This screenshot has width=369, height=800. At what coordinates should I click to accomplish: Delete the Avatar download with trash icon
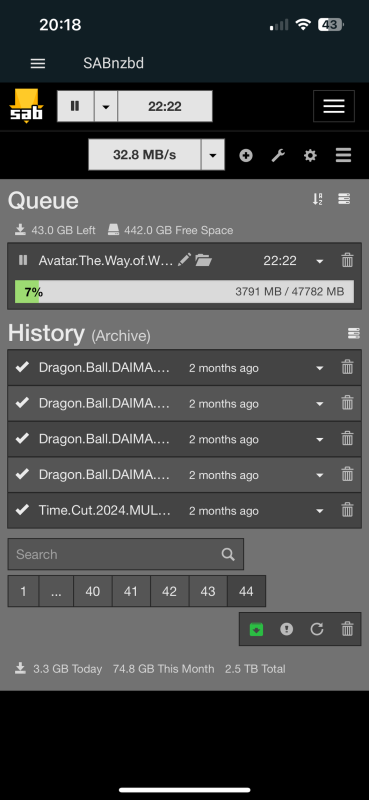[347, 261]
